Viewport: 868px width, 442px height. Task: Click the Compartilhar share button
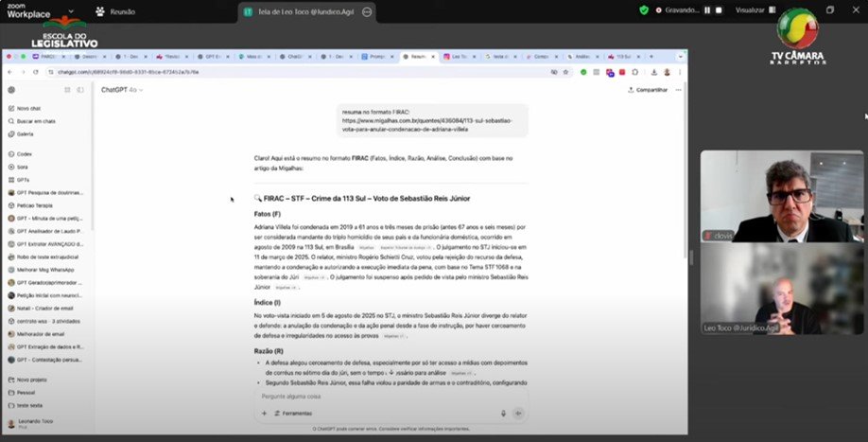[x=648, y=90]
